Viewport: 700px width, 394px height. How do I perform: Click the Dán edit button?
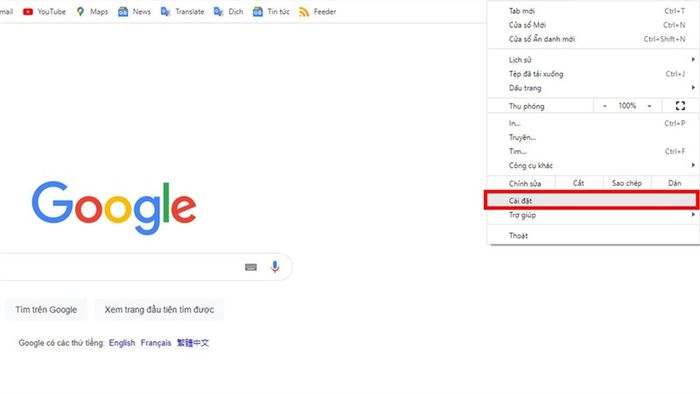675,183
